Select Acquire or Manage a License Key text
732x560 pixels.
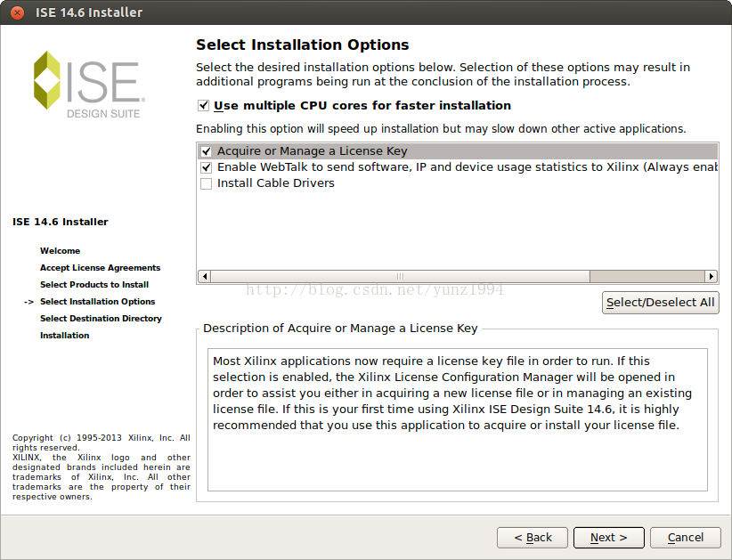click(x=313, y=151)
